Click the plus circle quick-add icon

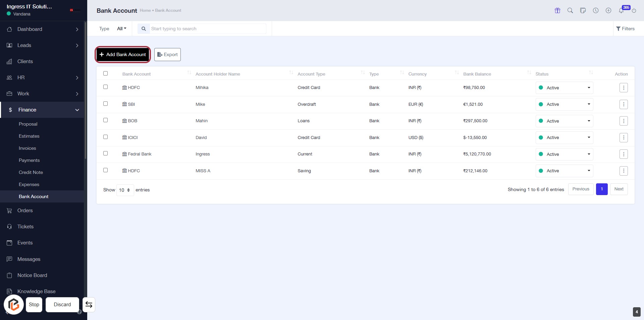(608, 10)
